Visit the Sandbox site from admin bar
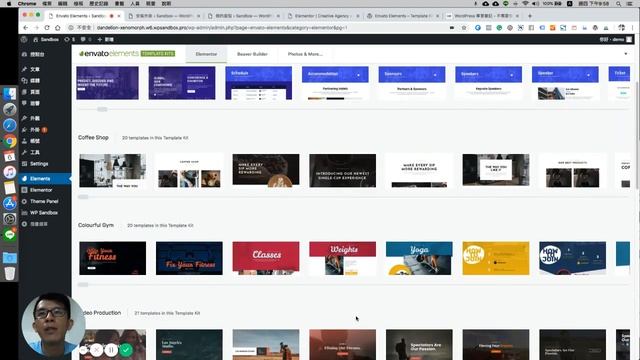Screen dimensions: 640x360 click(x=46, y=40)
